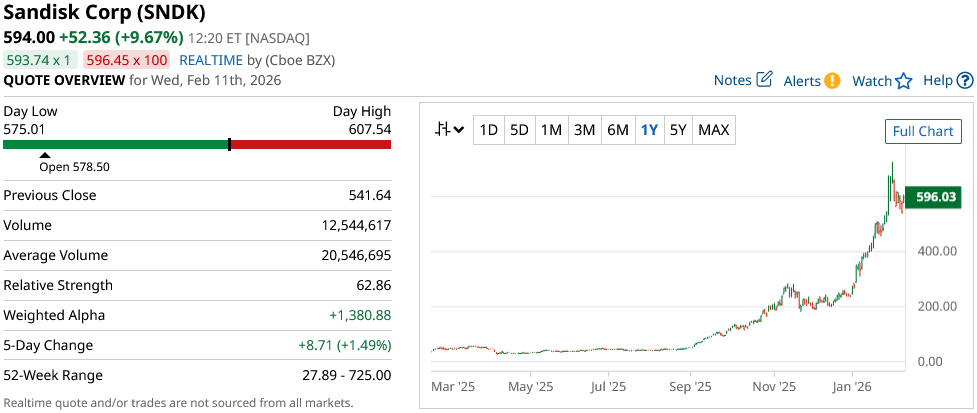
Task: Switch chart to 3M range
Action: tap(585, 129)
